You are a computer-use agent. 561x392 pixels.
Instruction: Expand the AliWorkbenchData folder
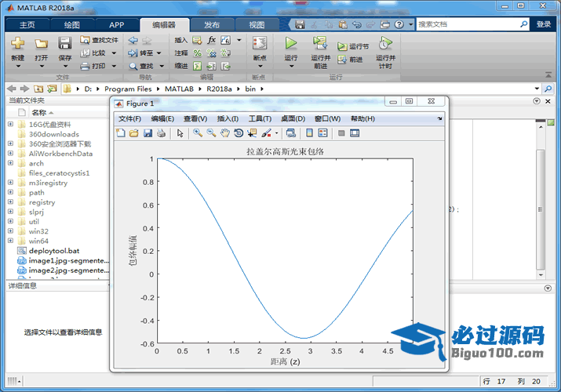pyautogui.click(x=10, y=154)
